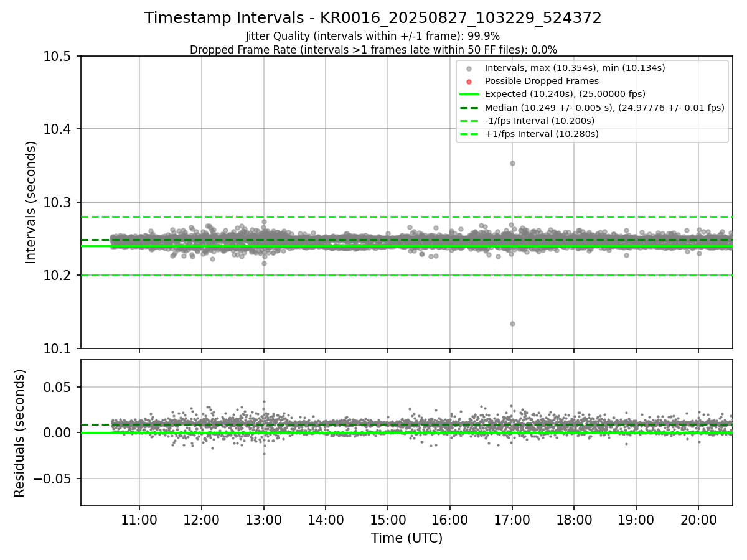This screenshot has height=560, width=747.
Task: Click the 'Jitter Quality' 99.9% subtitle line
Action: coord(373,36)
